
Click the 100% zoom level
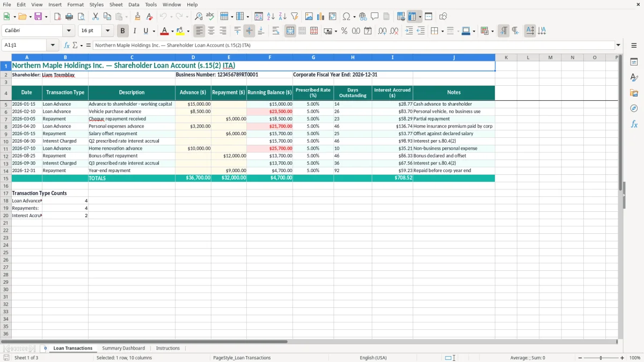tap(635, 358)
